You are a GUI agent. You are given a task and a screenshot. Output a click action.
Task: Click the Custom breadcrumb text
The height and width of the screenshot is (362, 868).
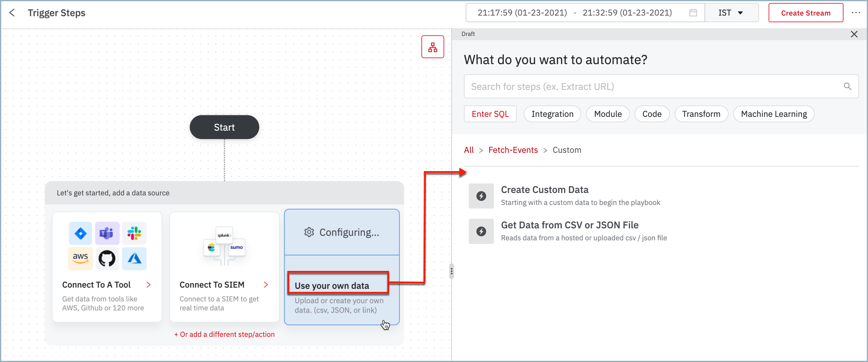567,150
